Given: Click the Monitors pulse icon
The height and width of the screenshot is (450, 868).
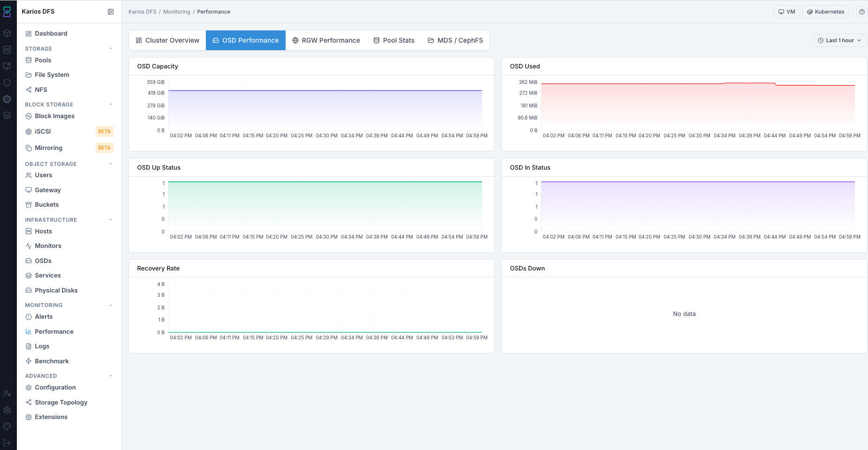Looking at the screenshot, I should coord(29,246).
